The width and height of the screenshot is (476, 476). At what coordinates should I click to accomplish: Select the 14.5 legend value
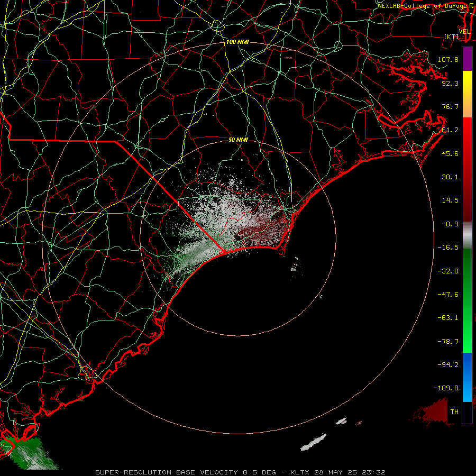click(450, 200)
